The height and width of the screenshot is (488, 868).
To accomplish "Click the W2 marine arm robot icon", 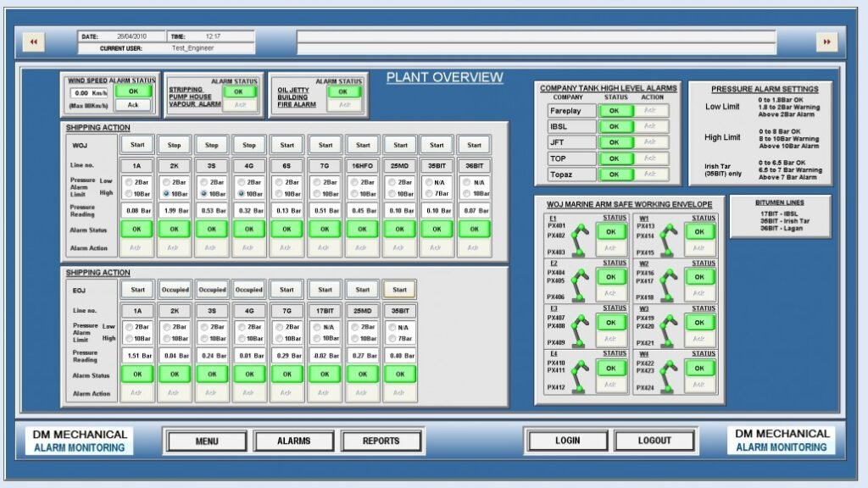I will pos(670,284).
